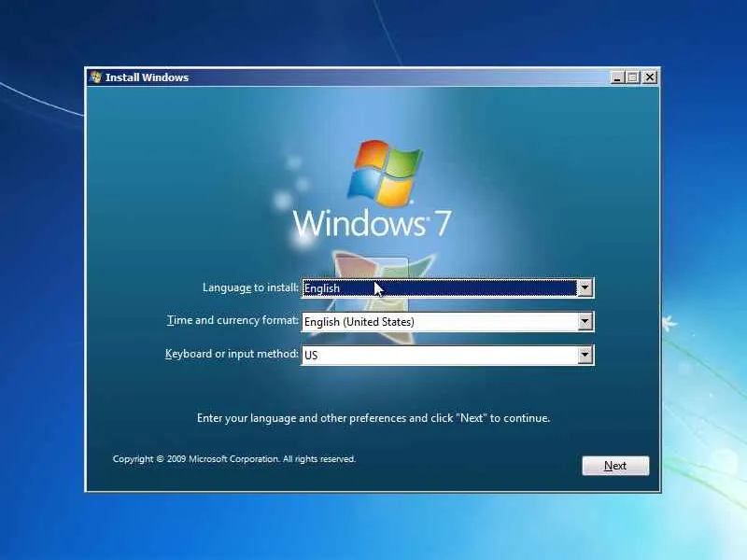Maximize the Install Windows window
Screen dimensions: 747x560
633,77
